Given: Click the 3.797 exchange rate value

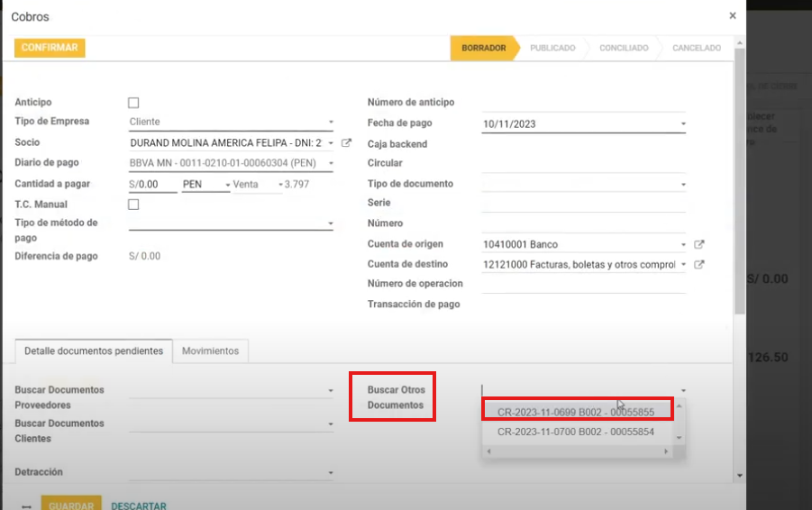Looking at the screenshot, I should pyautogui.click(x=297, y=185).
